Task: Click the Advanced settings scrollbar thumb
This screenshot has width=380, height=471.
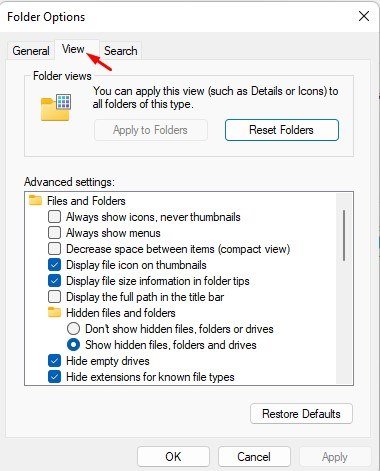Action: [344, 235]
